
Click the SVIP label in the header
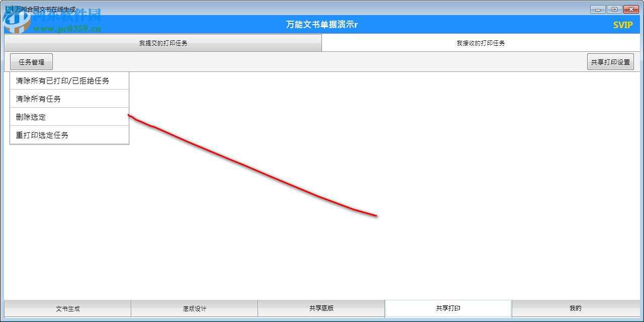[623, 24]
